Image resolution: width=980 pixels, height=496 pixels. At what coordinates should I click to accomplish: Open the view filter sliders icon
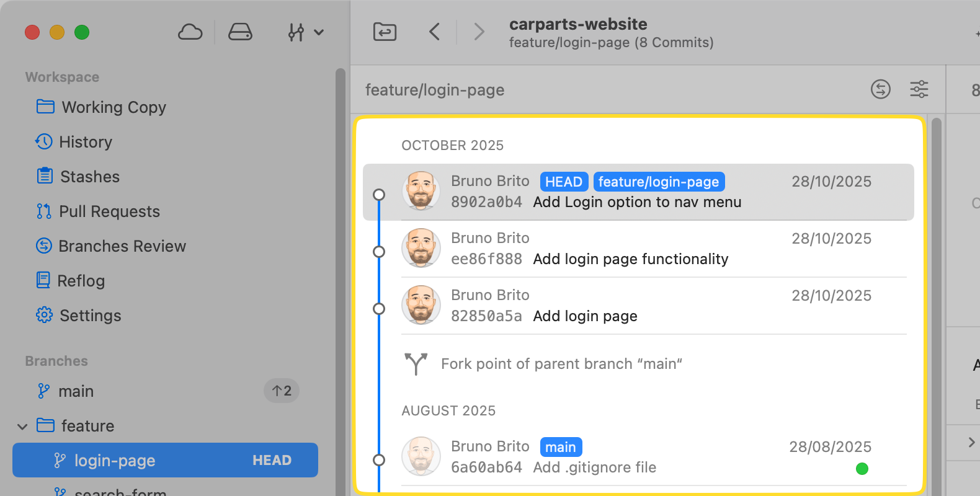pyautogui.click(x=919, y=89)
